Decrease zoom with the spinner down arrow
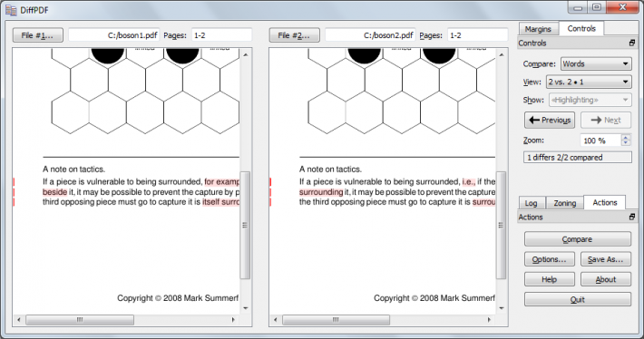The width and height of the screenshot is (644, 339). [626, 143]
